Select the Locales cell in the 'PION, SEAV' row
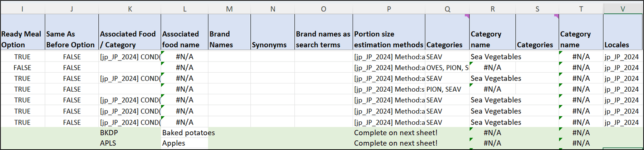Viewport: 644px width, 150px height. [x=623, y=89]
